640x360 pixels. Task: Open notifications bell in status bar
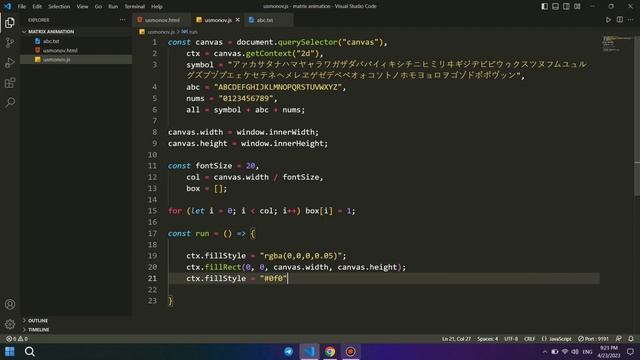(631, 339)
